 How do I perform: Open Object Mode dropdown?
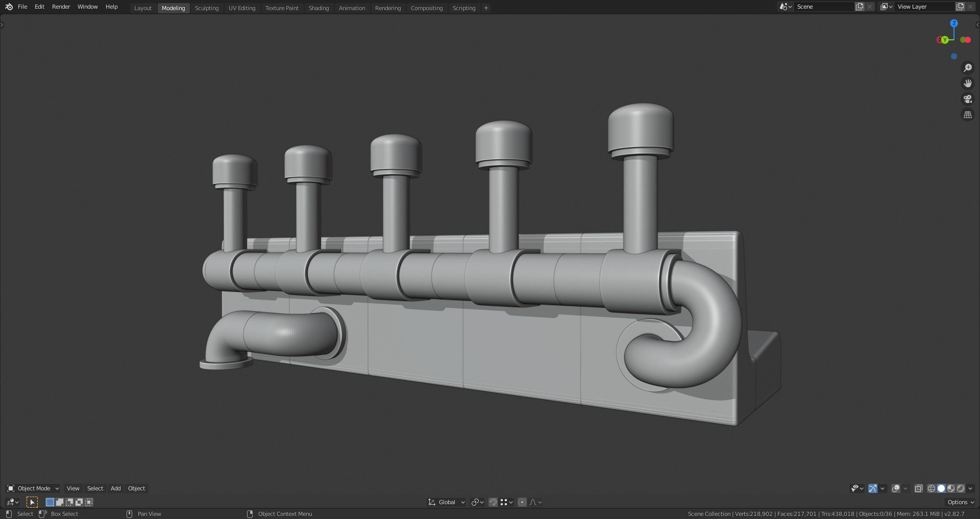(33, 488)
